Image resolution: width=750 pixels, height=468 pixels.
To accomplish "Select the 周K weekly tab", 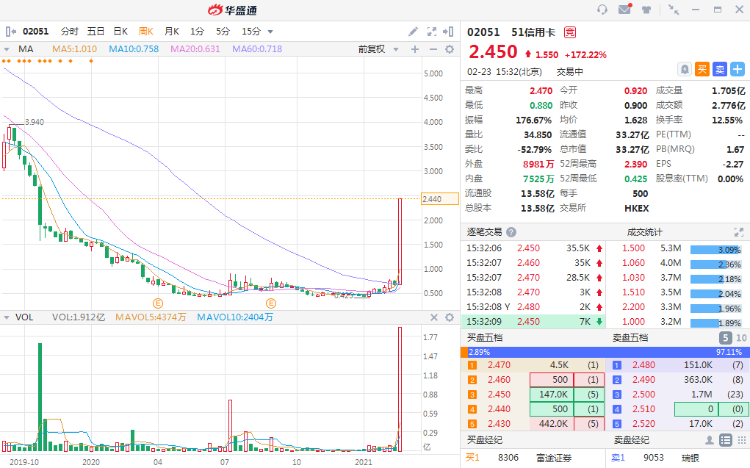I will point(146,32).
